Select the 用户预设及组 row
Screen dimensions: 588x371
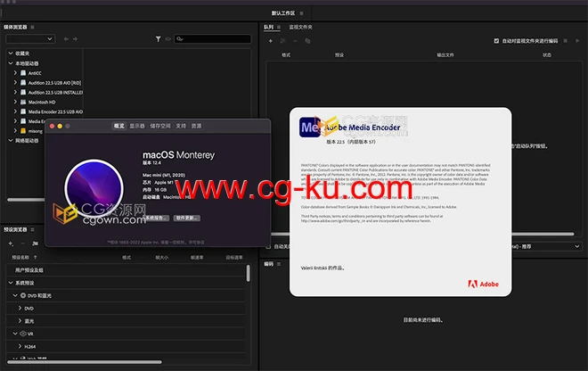126,270
